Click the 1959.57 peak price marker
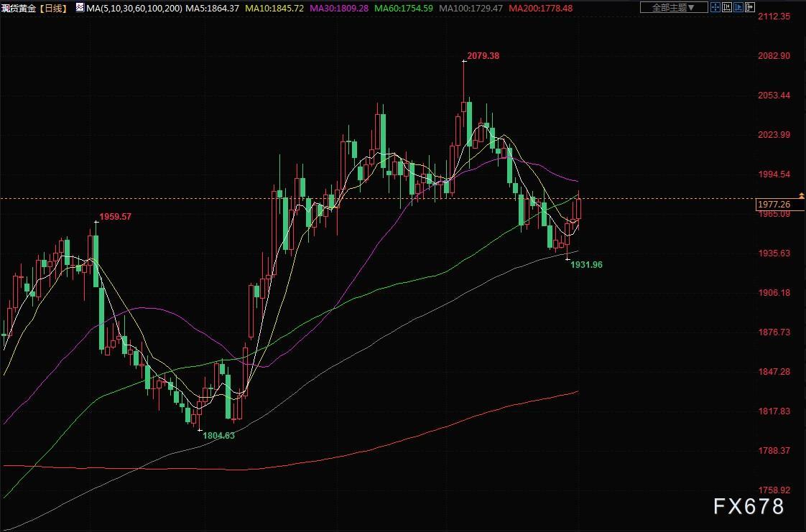The width and height of the screenshot is (806, 532). pyautogui.click(x=115, y=216)
